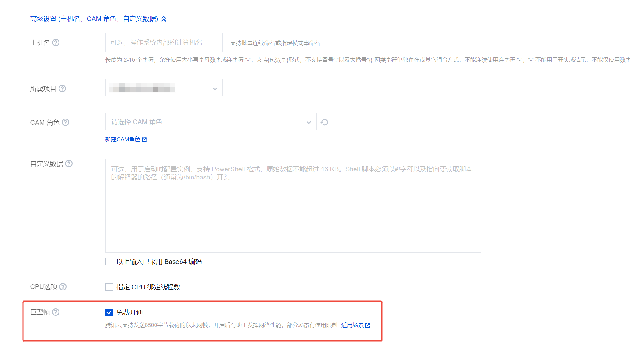Click help icon next to 主机名
This screenshot has width=644, height=353.
point(56,43)
